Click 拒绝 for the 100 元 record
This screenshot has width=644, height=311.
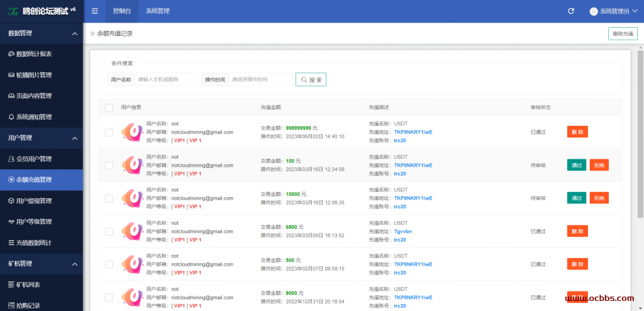pos(599,165)
